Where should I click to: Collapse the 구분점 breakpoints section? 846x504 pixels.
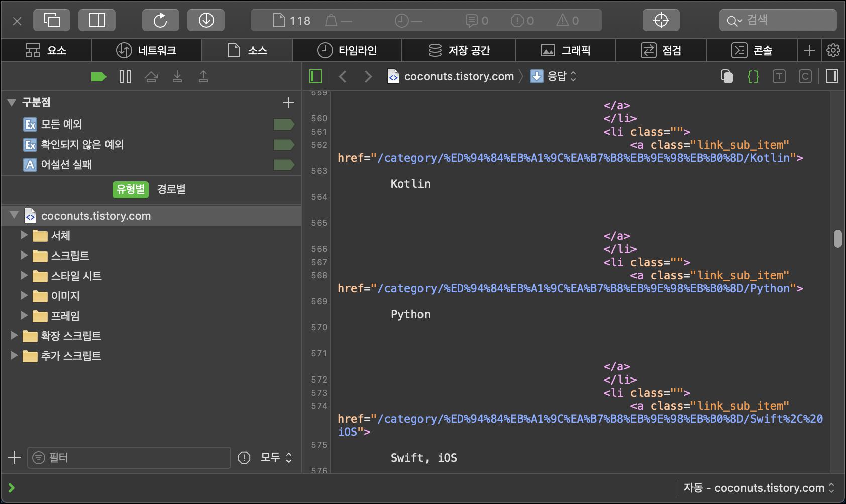pos(12,103)
